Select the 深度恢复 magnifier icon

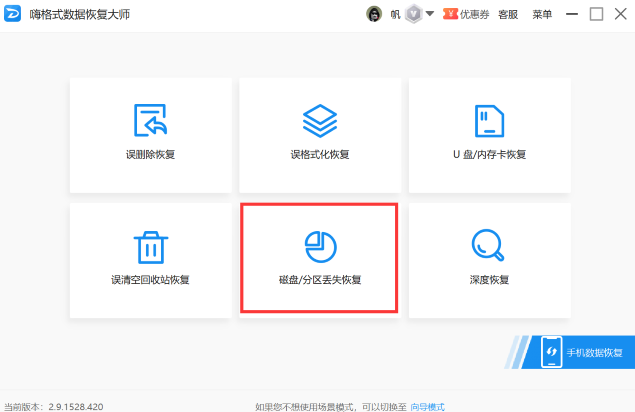[x=488, y=245]
